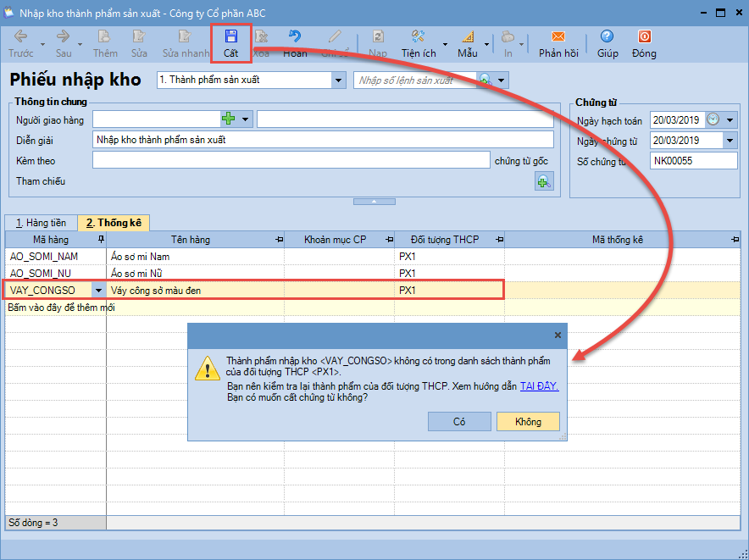
Task: Click the Tham chiếu search icon
Action: tap(543, 180)
